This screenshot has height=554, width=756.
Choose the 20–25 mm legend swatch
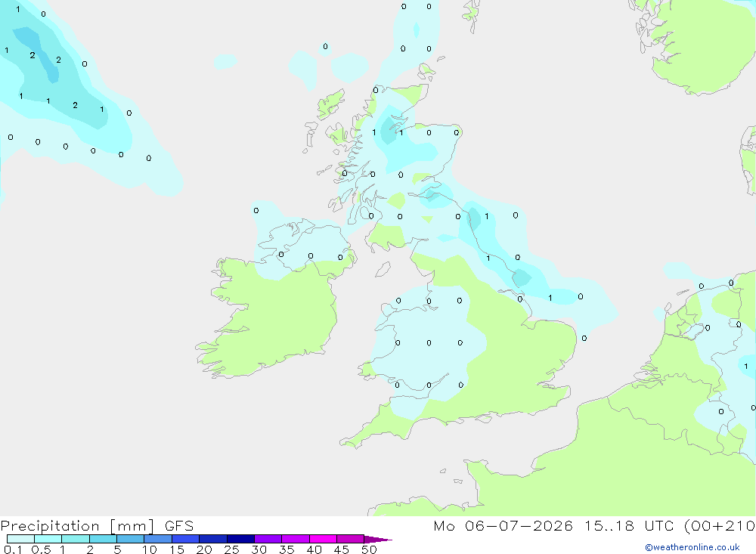tap(213, 539)
